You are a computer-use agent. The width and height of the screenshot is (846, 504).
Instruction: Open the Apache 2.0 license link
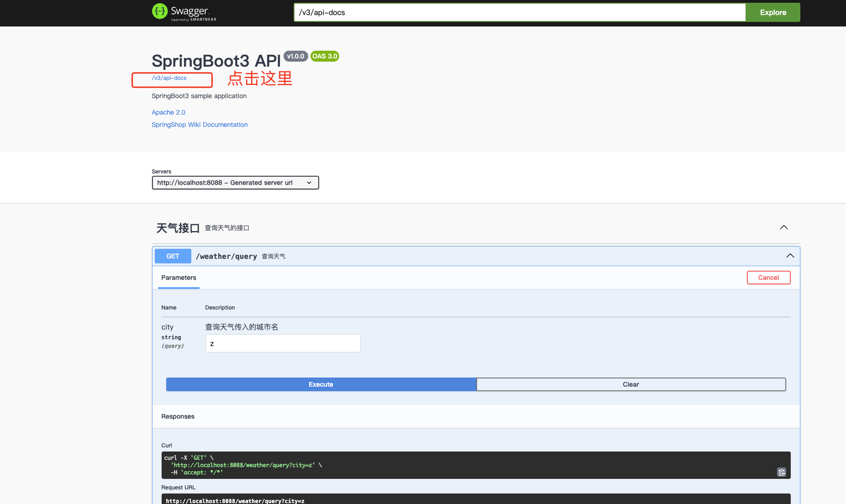click(168, 112)
